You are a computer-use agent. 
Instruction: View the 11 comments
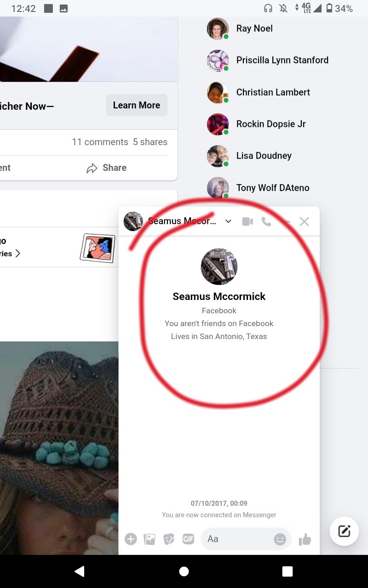[100, 142]
